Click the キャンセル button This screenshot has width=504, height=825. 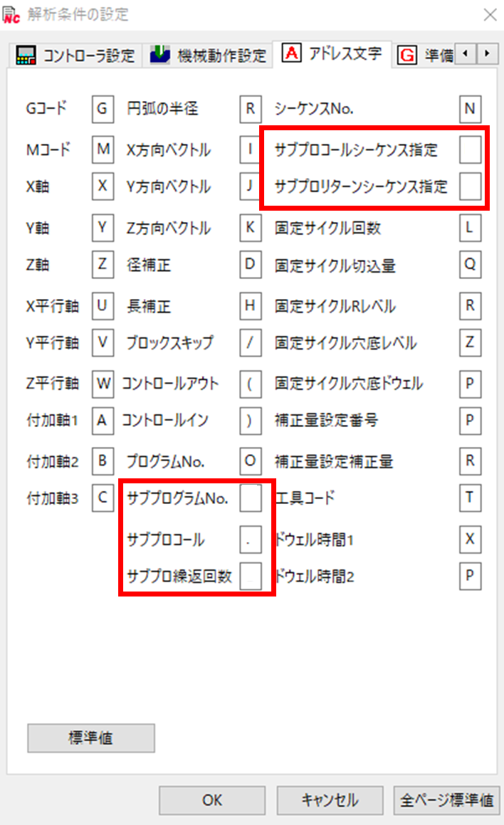pyautogui.click(x=330, y=800)
